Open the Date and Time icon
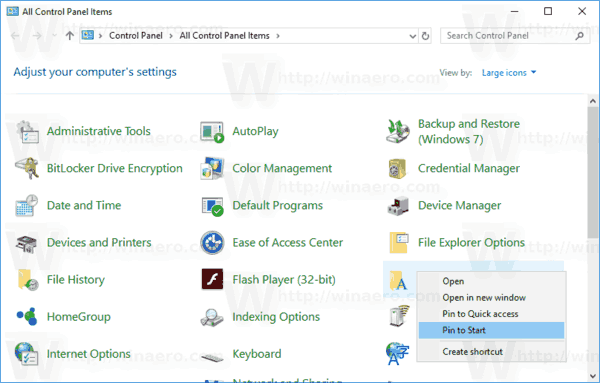Viewport: 600px width, 383px height. tap(27, 205)
